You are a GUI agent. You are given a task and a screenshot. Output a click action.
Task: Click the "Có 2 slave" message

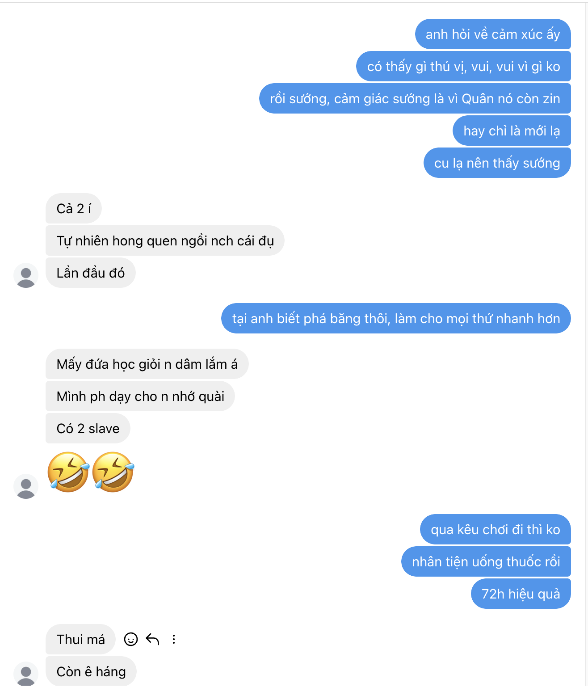tap(88, 428)
